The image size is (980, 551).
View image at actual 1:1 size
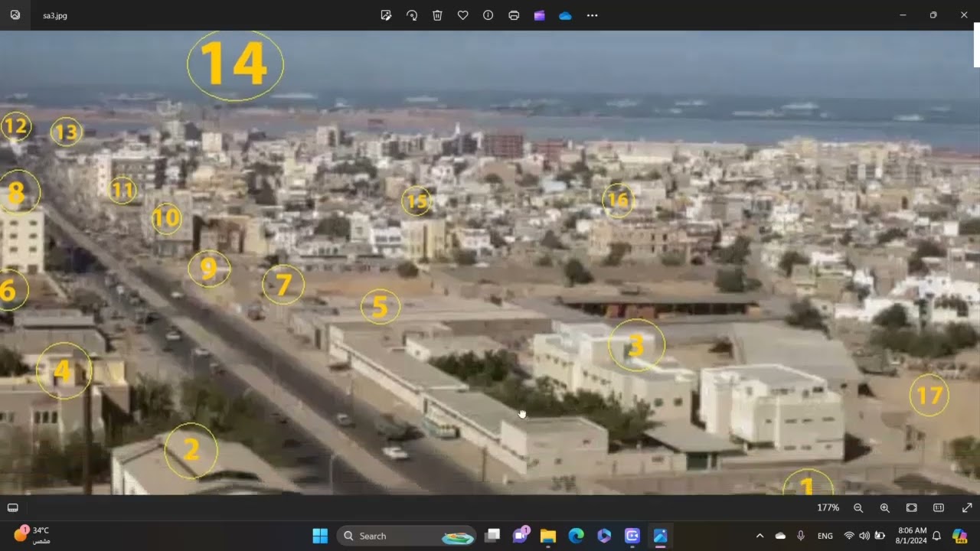(939, 507)
